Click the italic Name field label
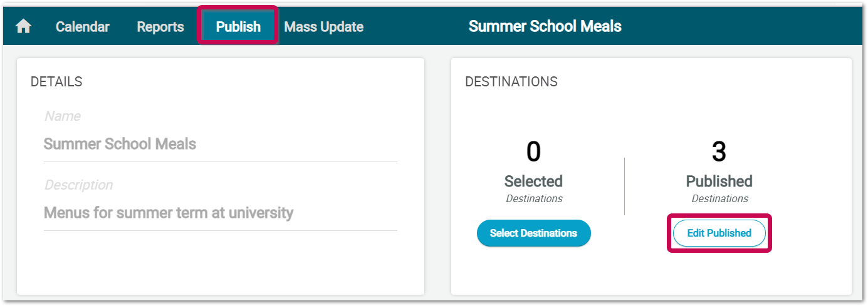Image resolution: width=868 pixels, height=306 pixels. [x=63, y=116]
